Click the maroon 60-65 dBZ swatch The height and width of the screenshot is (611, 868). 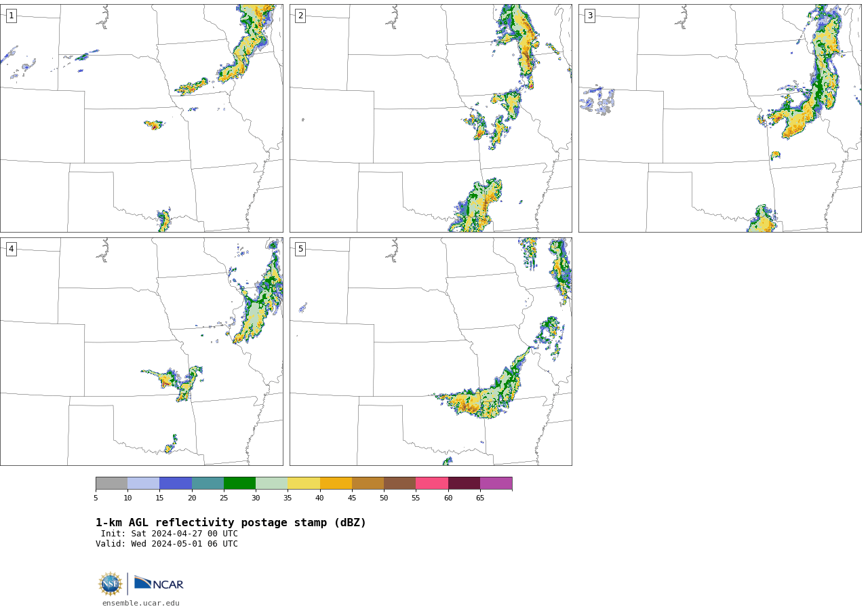pyautogui.click(x=464, y=484)
